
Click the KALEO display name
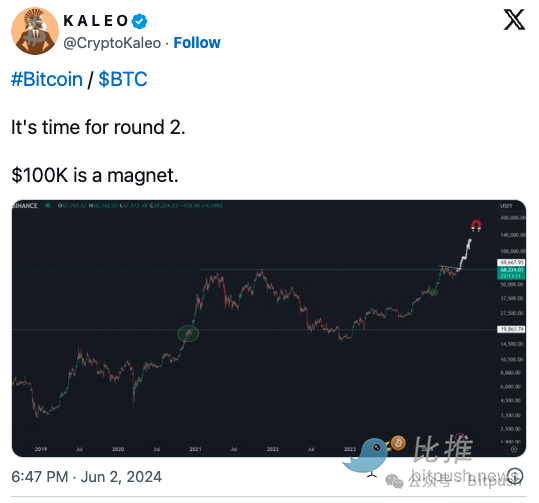click(x=96, y=21)
